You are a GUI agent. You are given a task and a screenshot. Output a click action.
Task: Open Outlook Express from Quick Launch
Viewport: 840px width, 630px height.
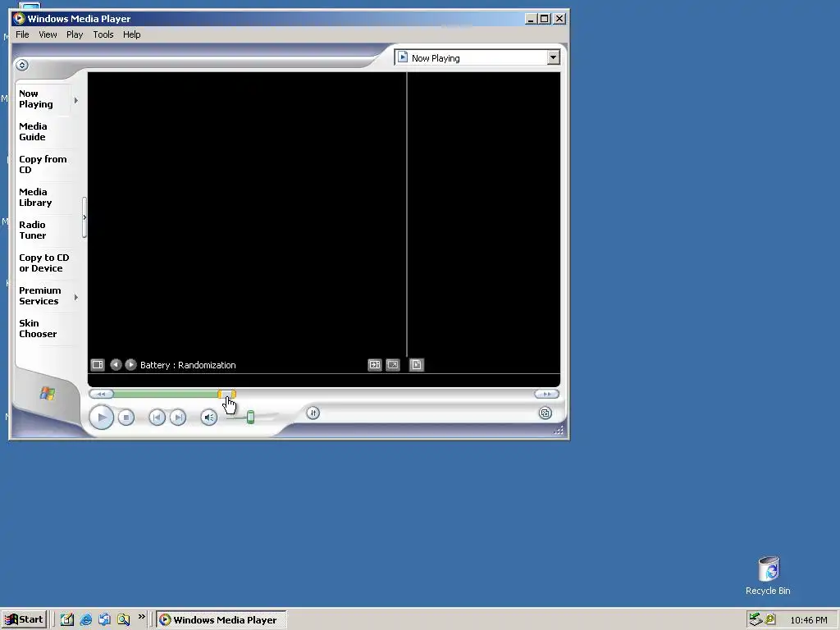point(104,620)
